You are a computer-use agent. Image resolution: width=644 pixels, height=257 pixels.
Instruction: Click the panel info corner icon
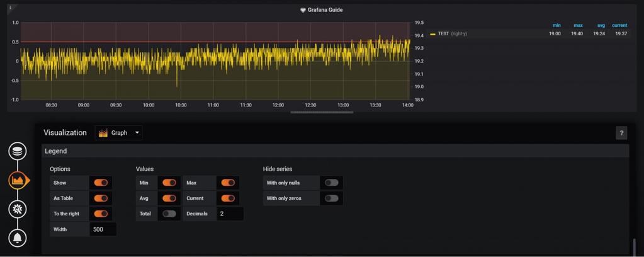pyautogui.click(x=10, y=8)
